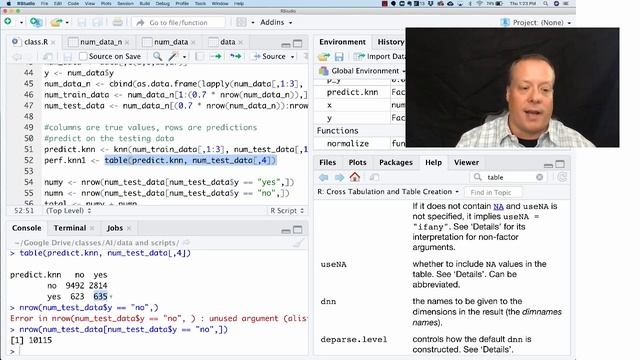
Task: Click the Help back arrow
Action: pyautogui.click(x=324, y=177)
